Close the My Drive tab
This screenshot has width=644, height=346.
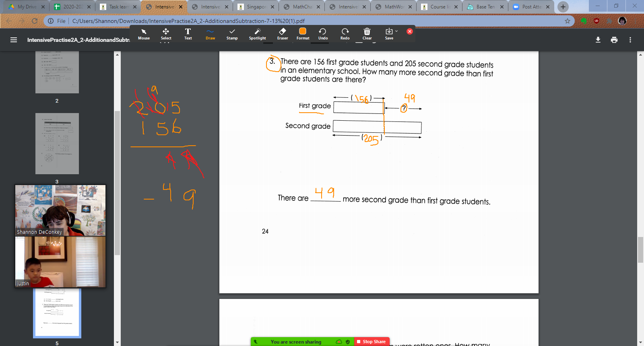tap(43, 7)
